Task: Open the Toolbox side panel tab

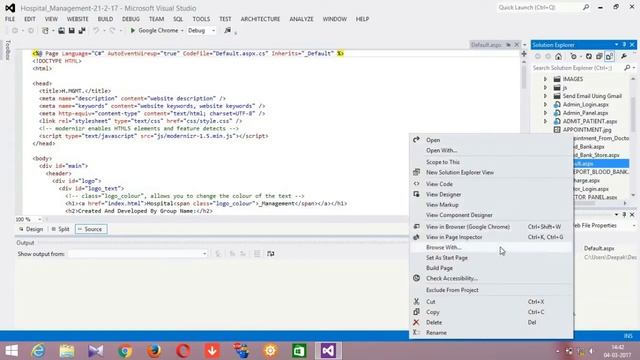Action: point(7,50)
